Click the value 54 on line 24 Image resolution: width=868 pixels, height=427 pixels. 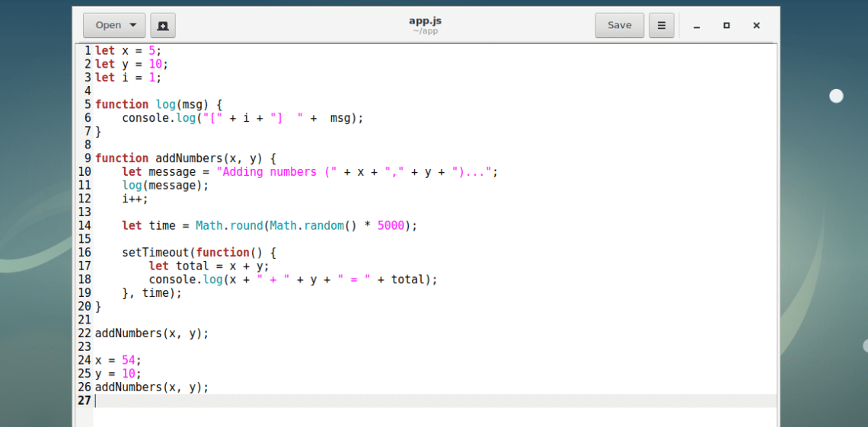coord(129,360)
